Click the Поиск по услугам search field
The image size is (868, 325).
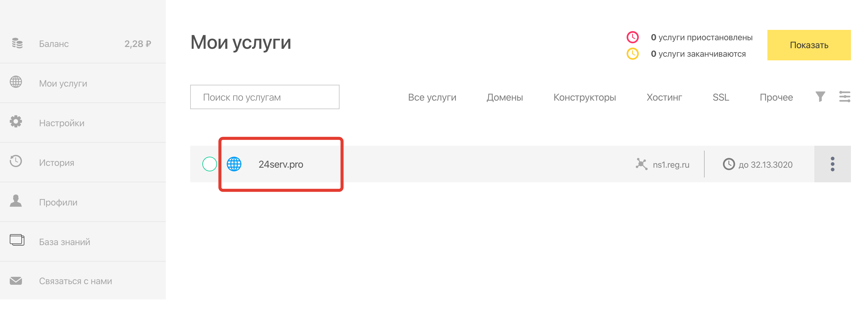tap(265, 97)
